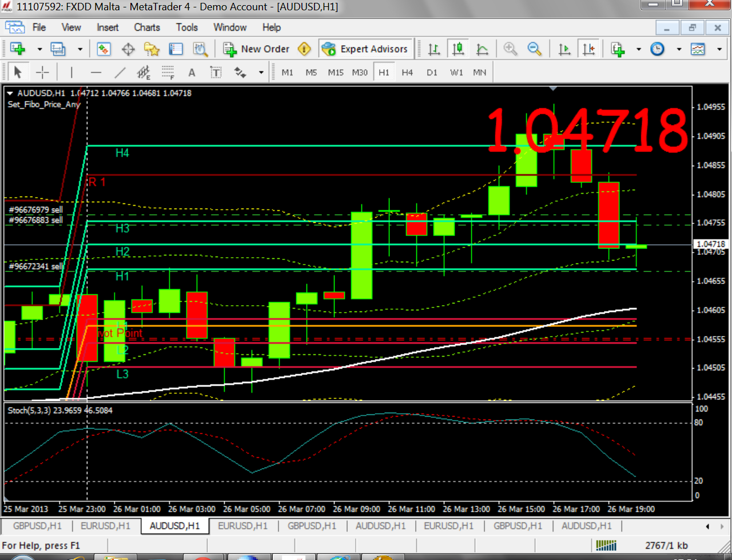Zoom out on the chart
This screenshot has width=732, height=560.
tap(534, 49)
